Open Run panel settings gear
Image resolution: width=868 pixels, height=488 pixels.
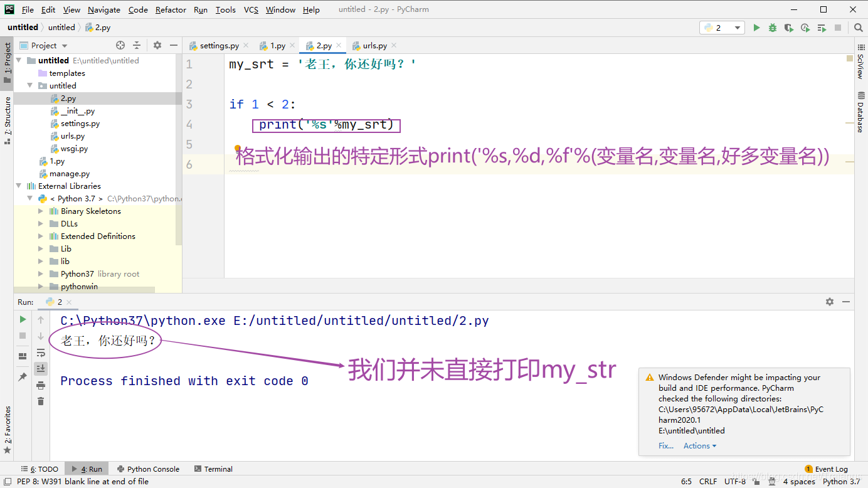[830, 302]
